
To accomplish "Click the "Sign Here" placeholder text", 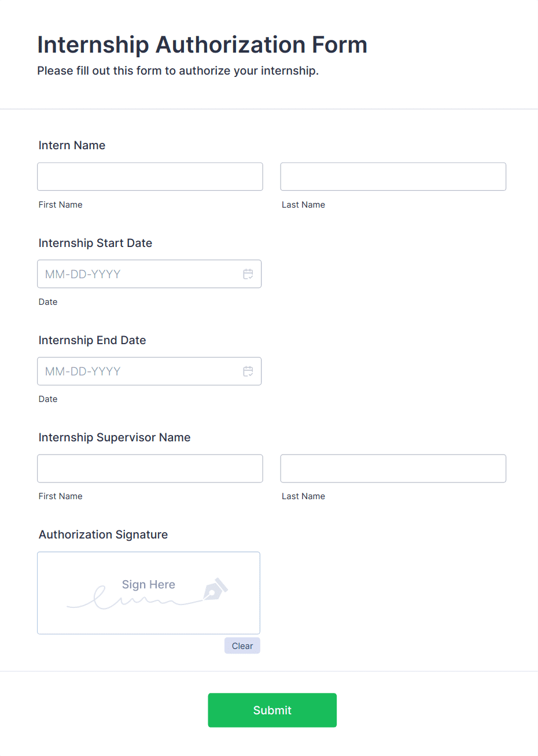I will (148, 584).
